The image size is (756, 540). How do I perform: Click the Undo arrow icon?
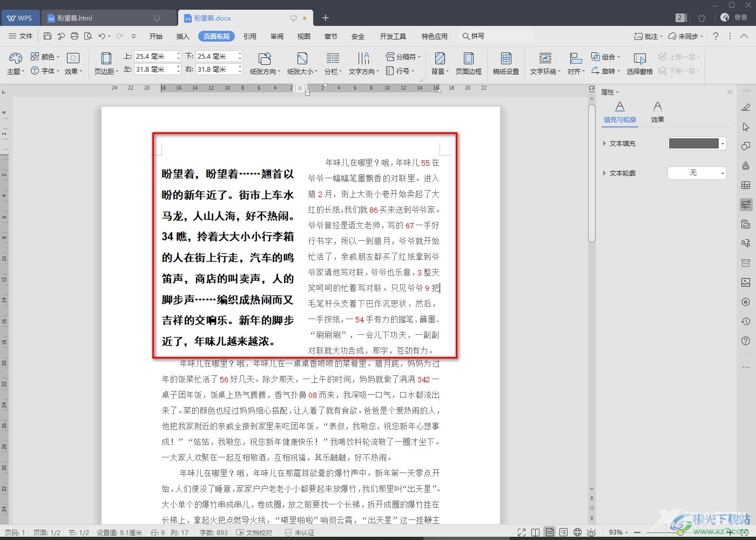click(102, 36)
